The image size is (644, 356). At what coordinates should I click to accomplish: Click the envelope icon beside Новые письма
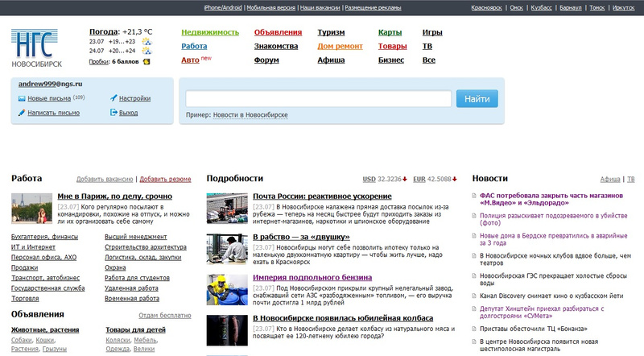[20, 99]
